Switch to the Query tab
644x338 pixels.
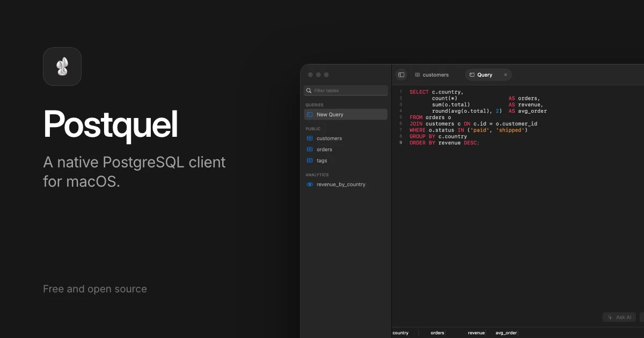tap(488, 75)
